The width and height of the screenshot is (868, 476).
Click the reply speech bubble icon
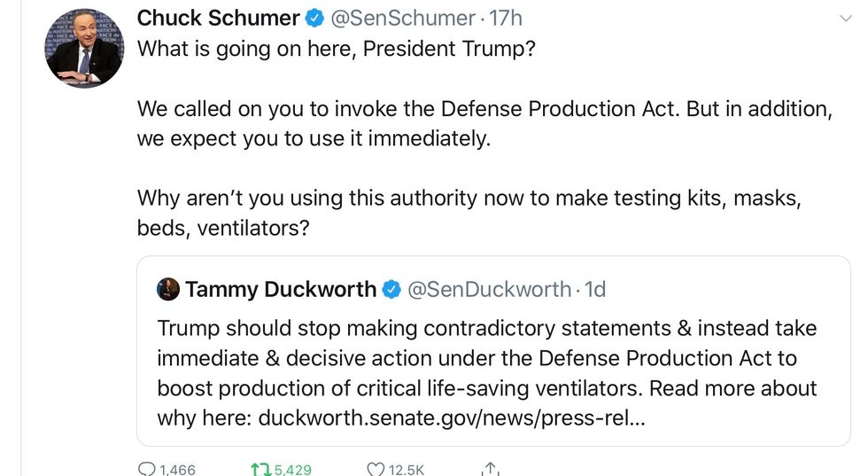point(147,469)
